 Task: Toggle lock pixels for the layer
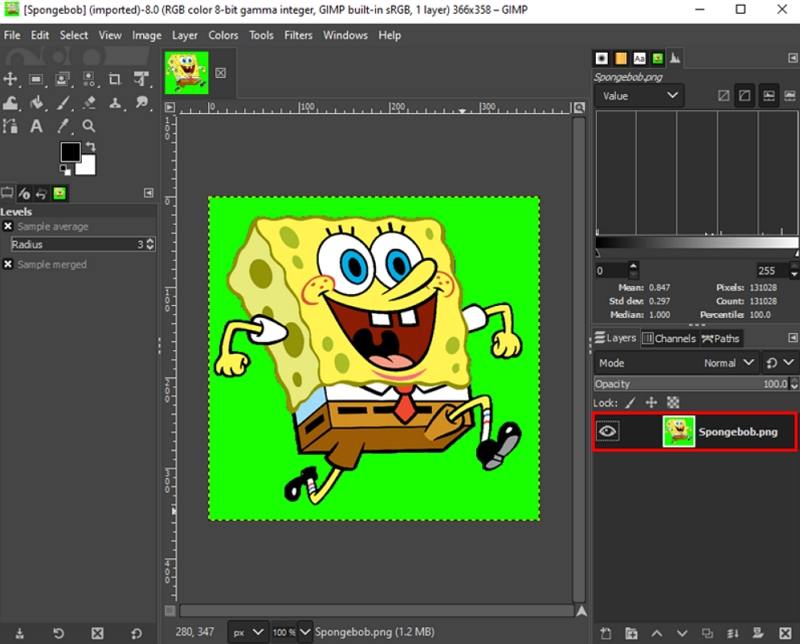(630, 403)
